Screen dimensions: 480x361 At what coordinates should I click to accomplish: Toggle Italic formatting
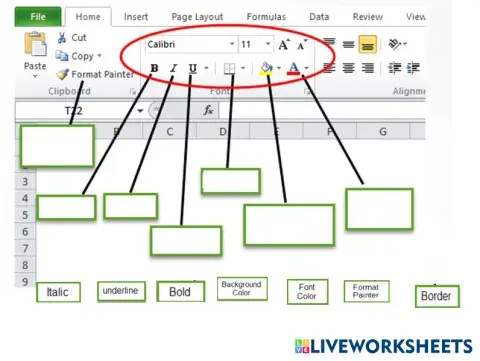click(x=173, y=68)
